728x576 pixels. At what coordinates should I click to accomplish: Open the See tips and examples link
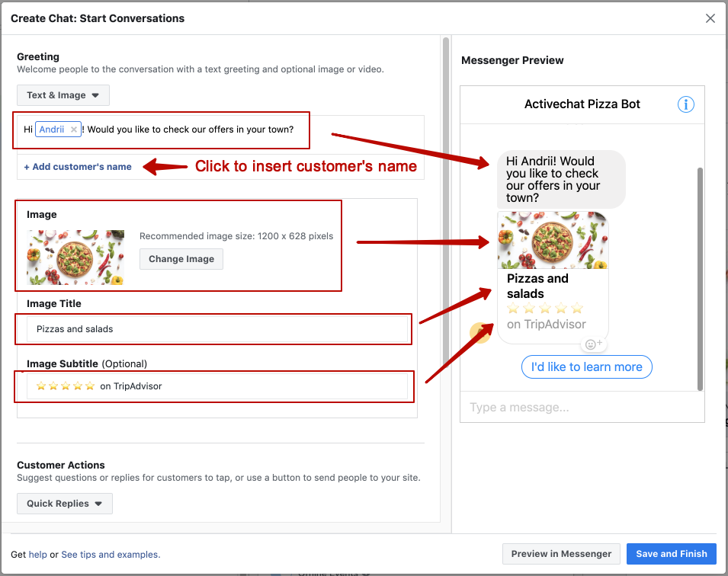click(x=111, y=554)
